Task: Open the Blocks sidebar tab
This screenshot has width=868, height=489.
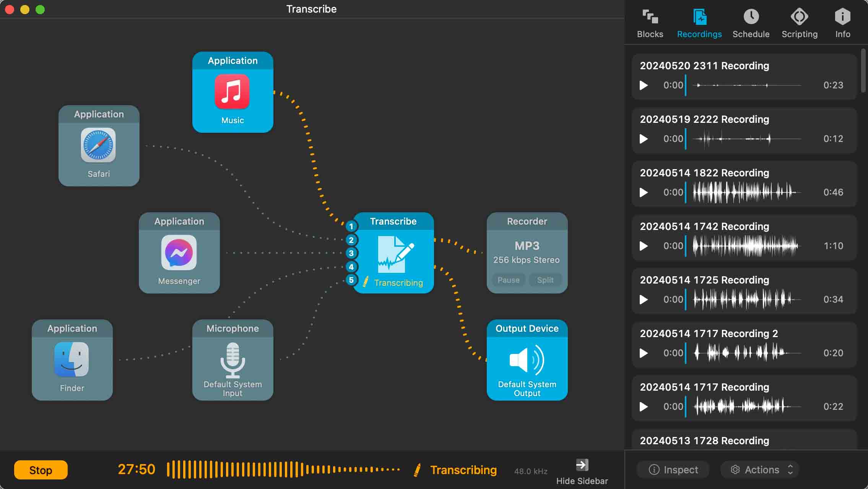Action: [x=650, y=23]
